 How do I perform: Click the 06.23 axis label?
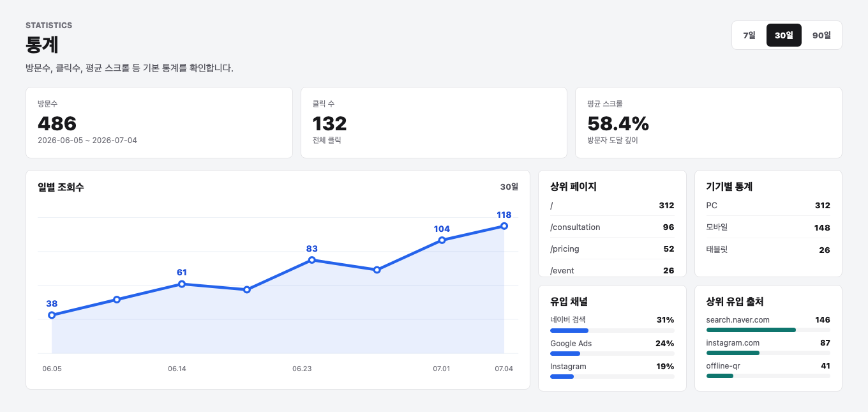click(302, 369)
